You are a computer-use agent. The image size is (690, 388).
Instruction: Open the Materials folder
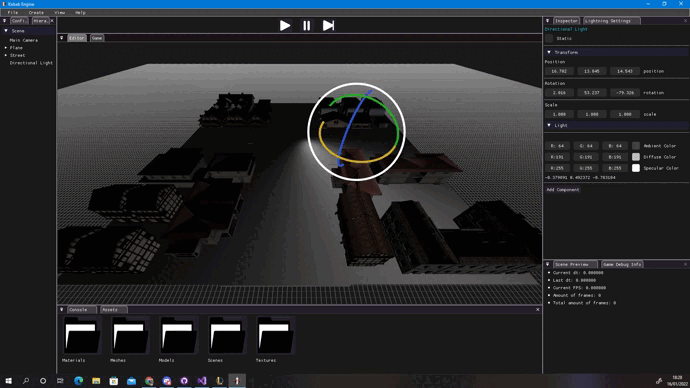click(x=82, y=336)
